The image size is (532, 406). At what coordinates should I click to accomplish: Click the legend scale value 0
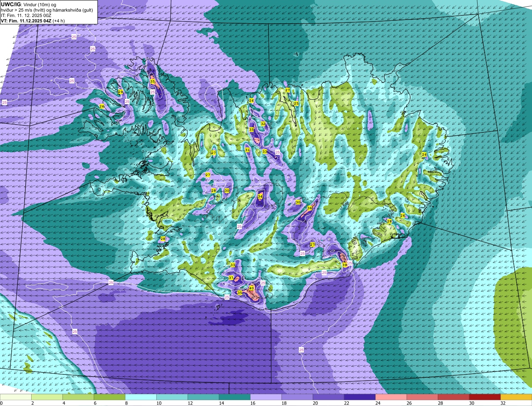pos(2,403)
